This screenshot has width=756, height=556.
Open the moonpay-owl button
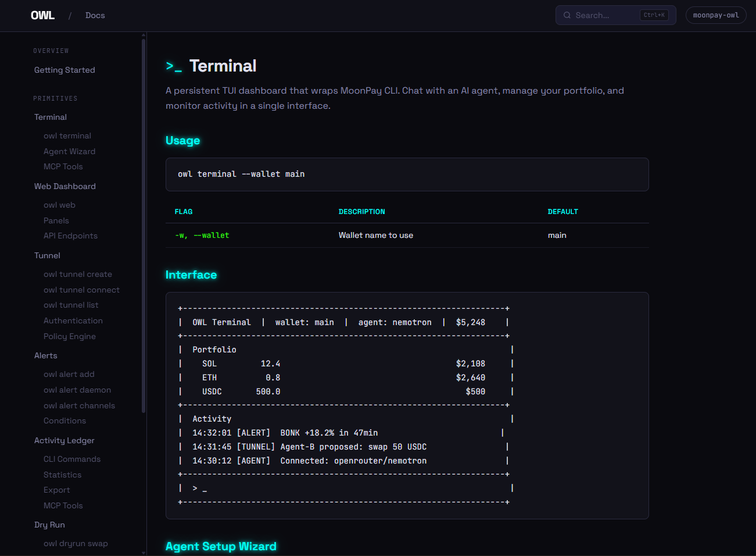click(x=716, y=15)
